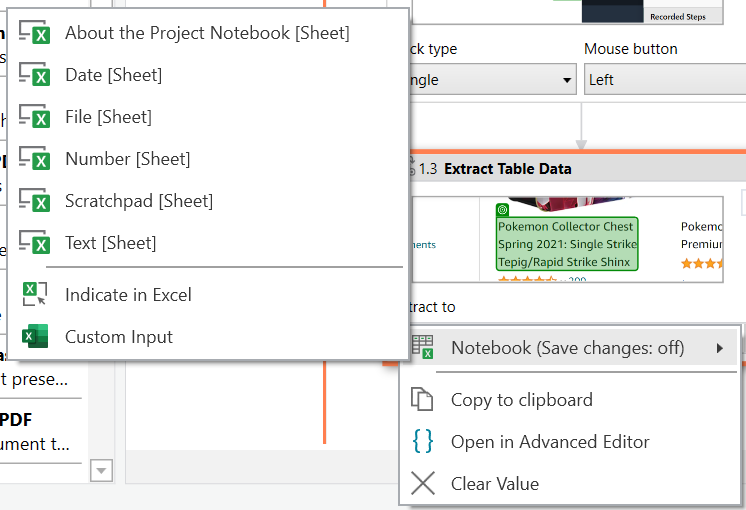This screenshot has height=510, width=746.
Task: Click the Number sheet Excel icon
Action: (35, 159)
